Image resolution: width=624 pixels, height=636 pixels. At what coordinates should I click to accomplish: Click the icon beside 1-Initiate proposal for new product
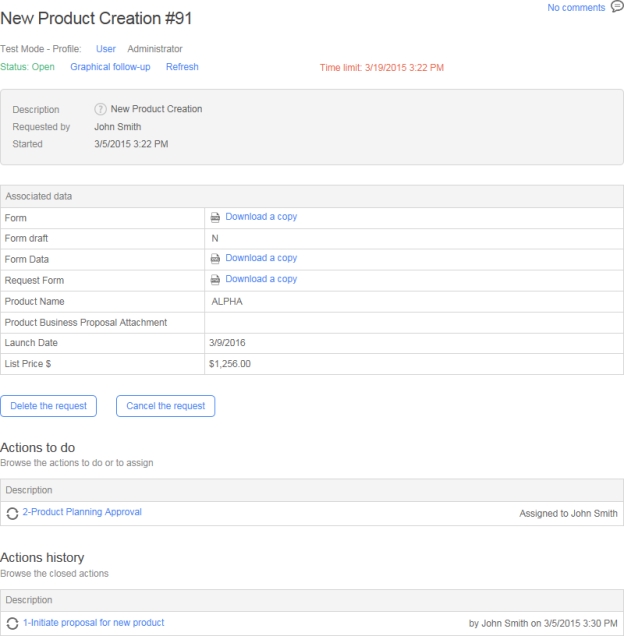click(x=12, y=623)
